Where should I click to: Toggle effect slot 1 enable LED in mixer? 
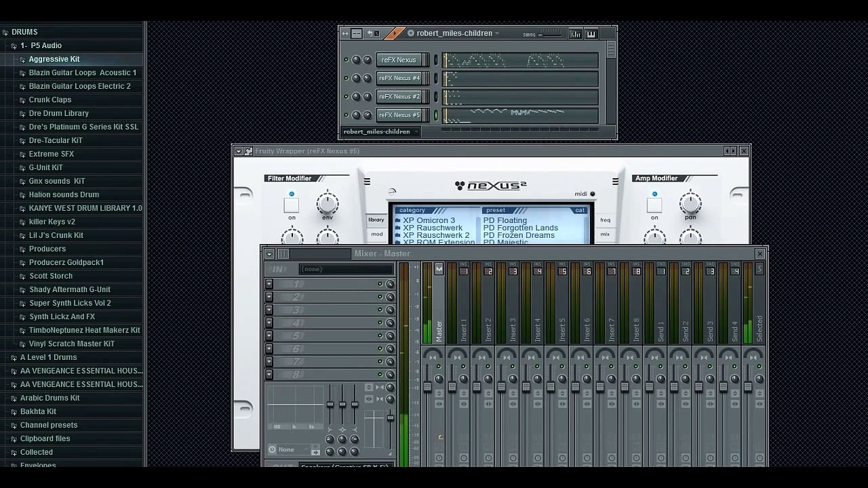point(380,284)
